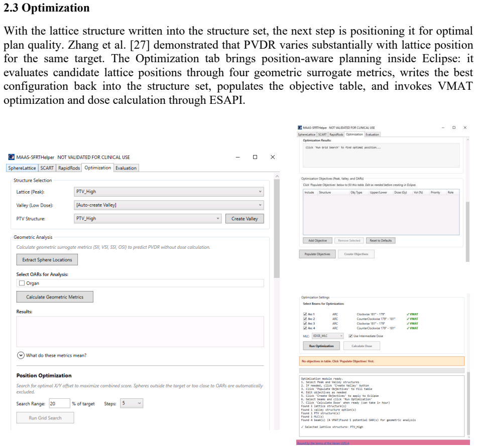Click the Varian LUSLA terms link
The height and width of the screenshot is (448, 477).
pyautogui.click(x=323, y=443)
